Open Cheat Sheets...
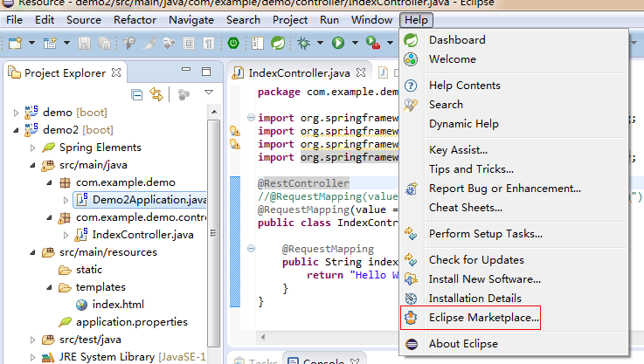The image size is (644, 364). pyautogui.click(x=466, y=208)
